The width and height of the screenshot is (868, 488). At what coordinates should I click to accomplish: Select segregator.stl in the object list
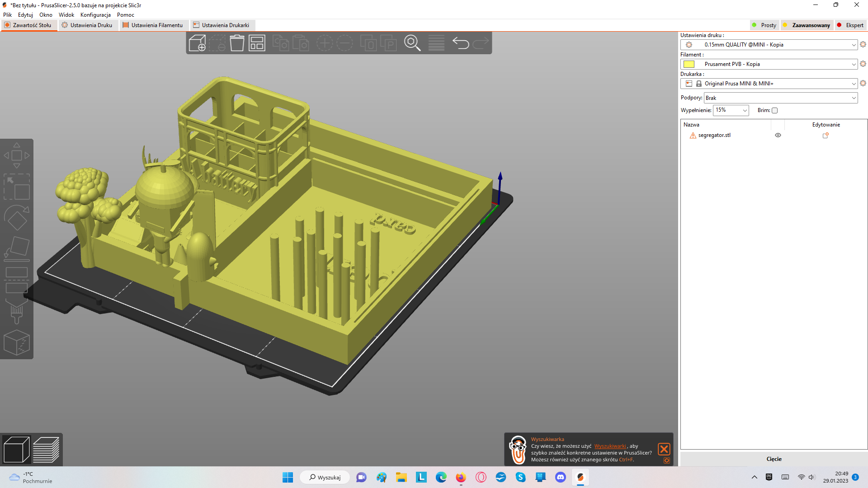tap(714, 135)
